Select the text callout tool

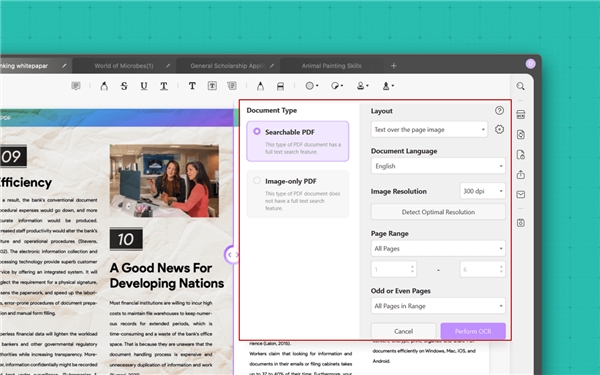tap(232, 86)
